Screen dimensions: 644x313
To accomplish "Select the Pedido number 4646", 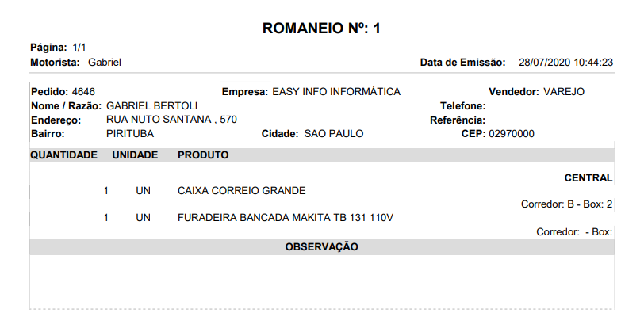I will (83, 92).
